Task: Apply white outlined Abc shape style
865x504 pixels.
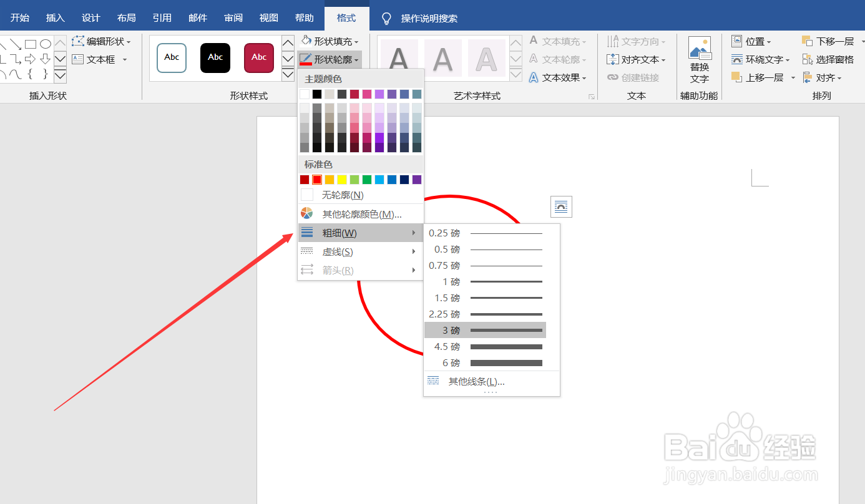Action: pos(172,58)
